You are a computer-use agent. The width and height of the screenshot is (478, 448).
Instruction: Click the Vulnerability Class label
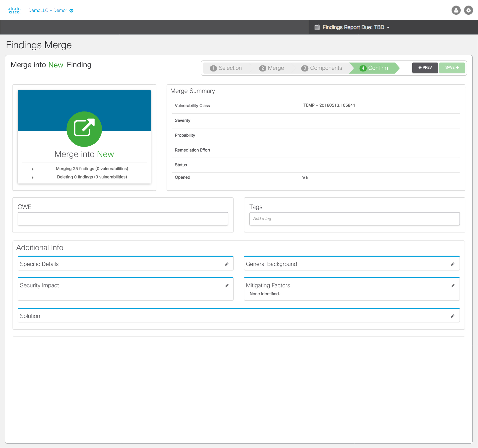pyautogui.click(x=192, y=106)
